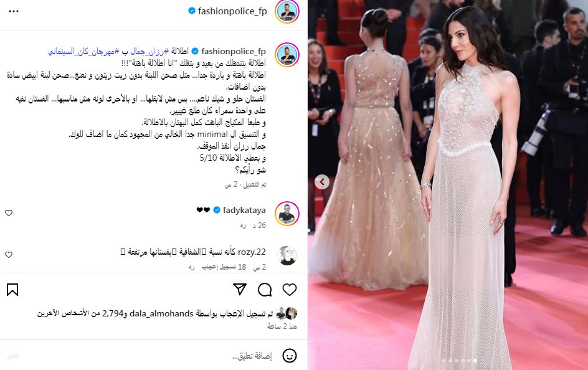Open fadykataya profile avatar
The image size is (588, 370).
click(x=287, y=214)
